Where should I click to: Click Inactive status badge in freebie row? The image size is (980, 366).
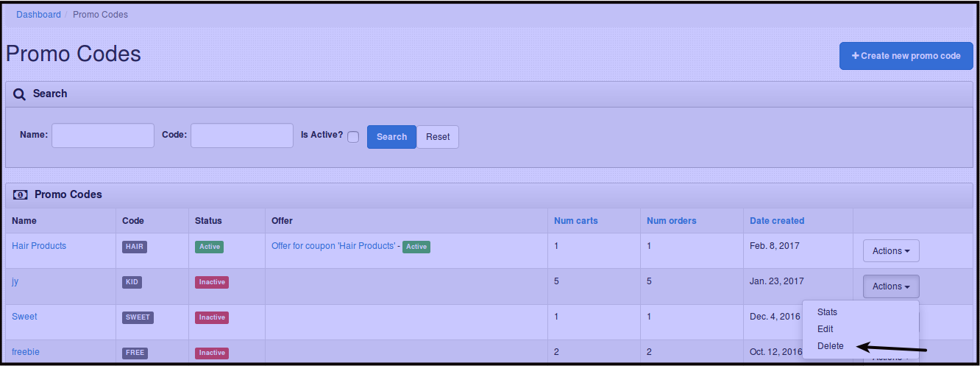click(212, 353)
